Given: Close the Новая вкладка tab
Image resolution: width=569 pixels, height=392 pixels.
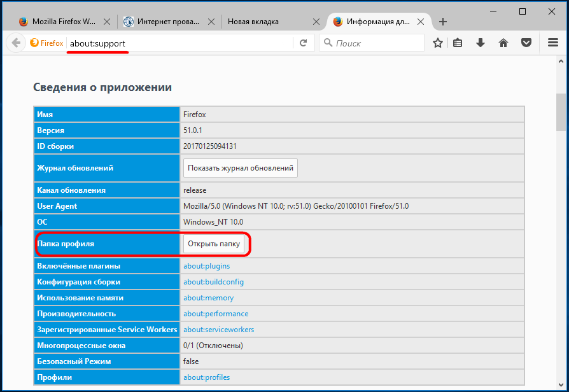Looking at the screenshot, I should coord(316,22).
